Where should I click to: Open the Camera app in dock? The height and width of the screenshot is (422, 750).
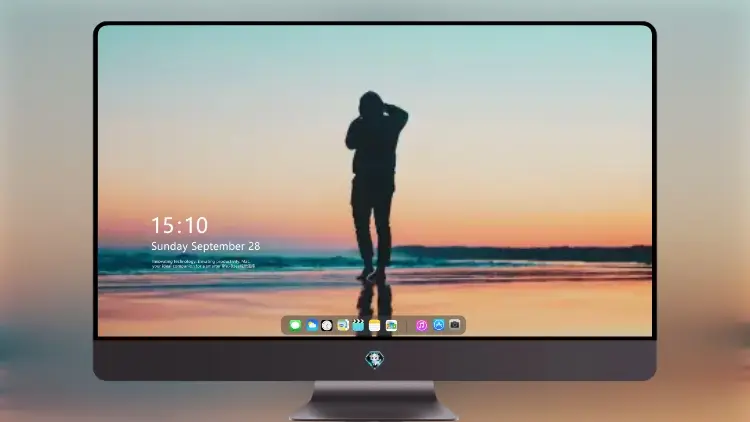click(454, 324)
